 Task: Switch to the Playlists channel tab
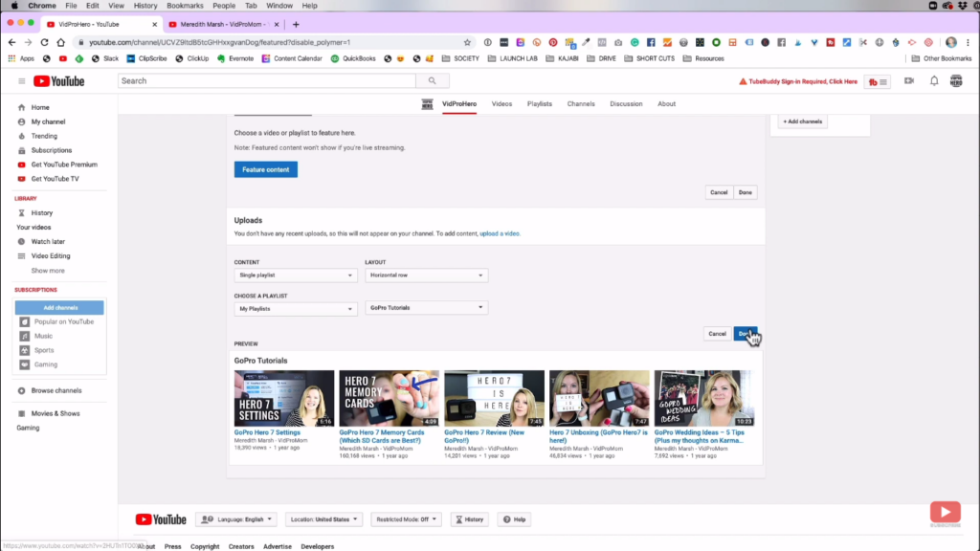pyautogui.click(x=540, y=104)
